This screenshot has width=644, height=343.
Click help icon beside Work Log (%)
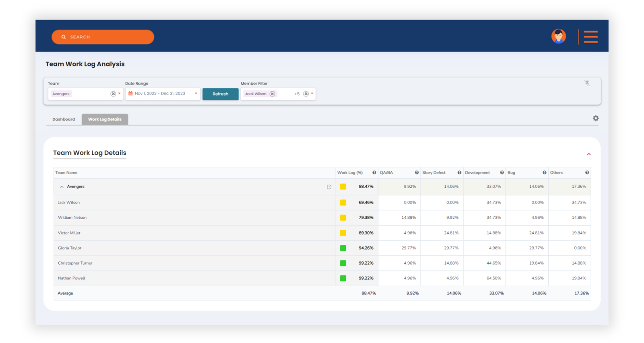(x=374, y=173)
